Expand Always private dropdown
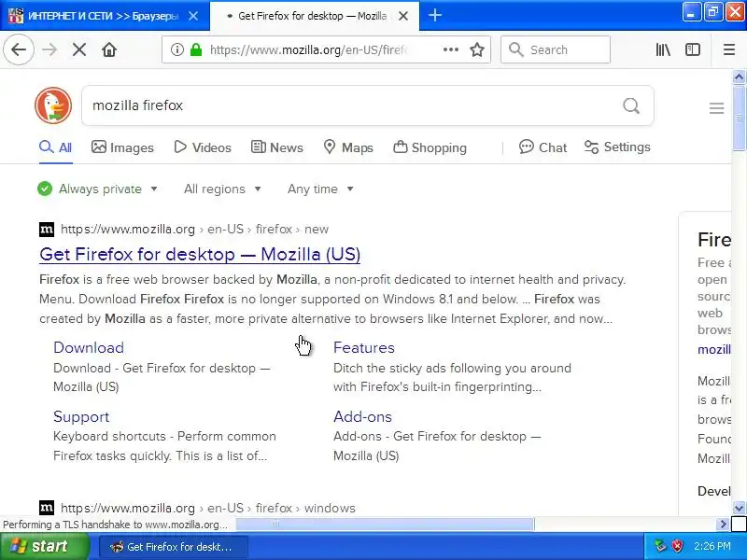Screen dimensions: 747x560 tap(97, 189)
